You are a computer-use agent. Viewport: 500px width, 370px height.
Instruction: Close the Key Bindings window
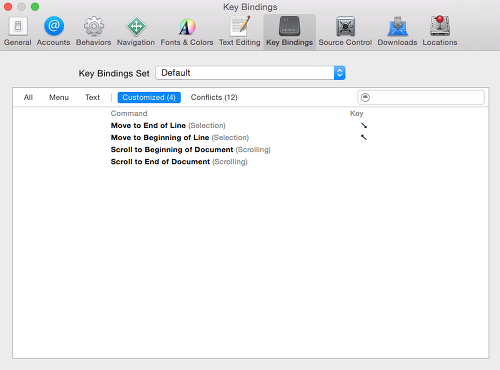[x=8, y=7]
